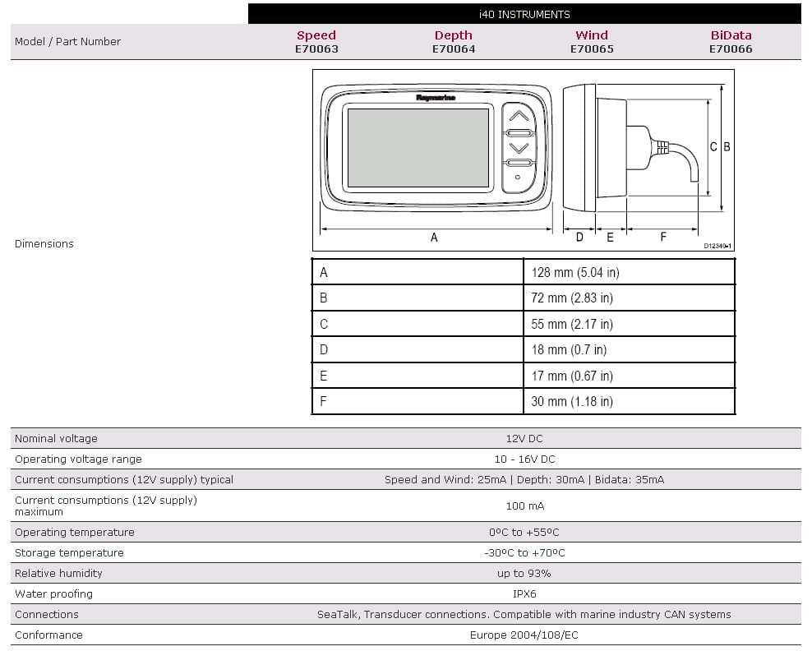Click the 30 mm (1.18 in) cell
The image size is (812, 651).
tap(571, 401)
